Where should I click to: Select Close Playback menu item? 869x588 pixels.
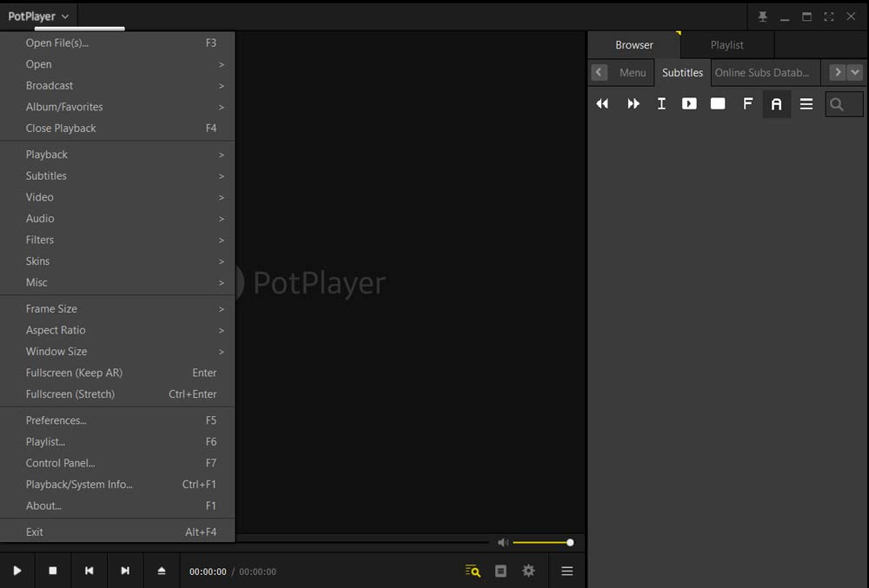click(117, 128)
